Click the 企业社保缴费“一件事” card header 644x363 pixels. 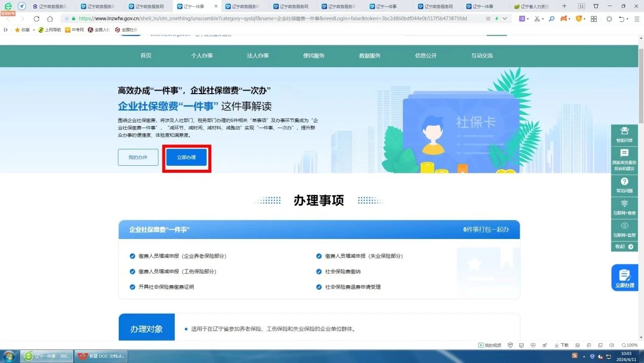(319, 229)
